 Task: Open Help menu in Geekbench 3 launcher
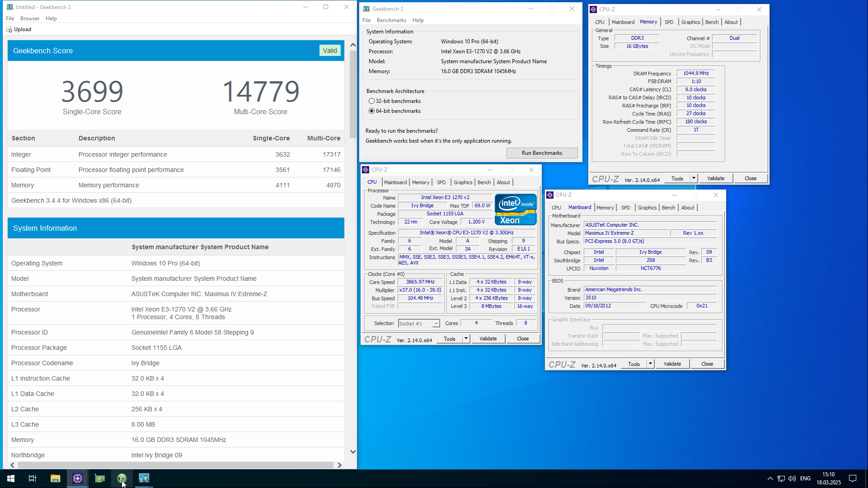418,20
